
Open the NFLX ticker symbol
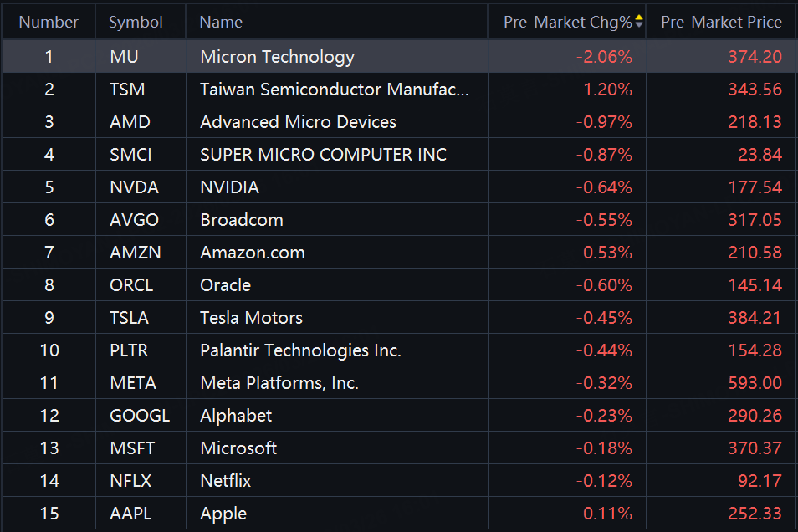[131, 481]
